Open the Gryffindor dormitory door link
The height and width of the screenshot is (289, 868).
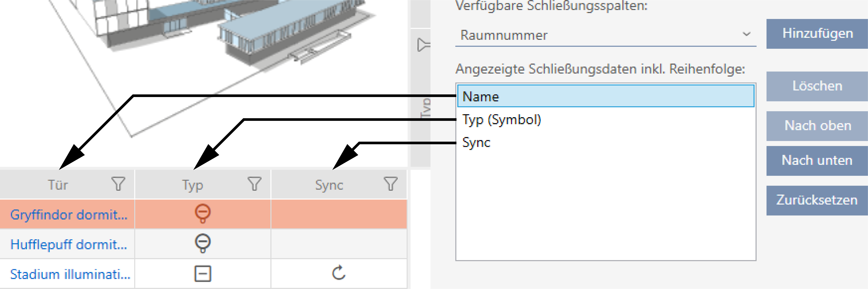[69, 214]
